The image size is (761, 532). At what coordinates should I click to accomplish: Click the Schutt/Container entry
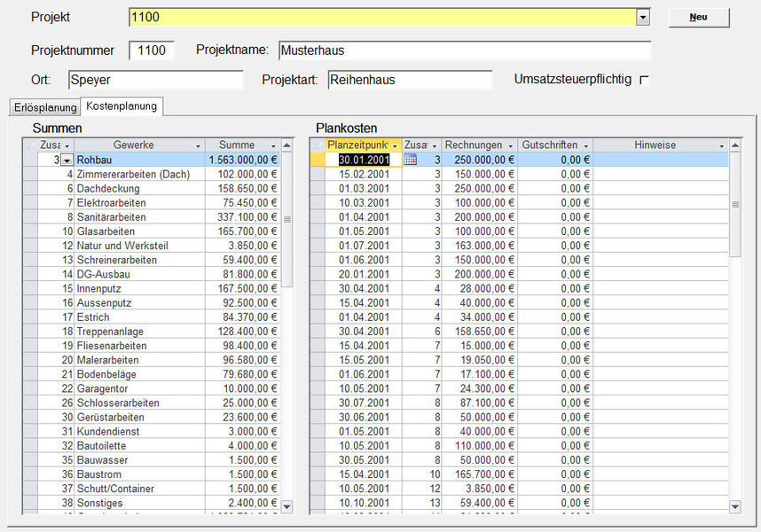(x=140, y=489)
